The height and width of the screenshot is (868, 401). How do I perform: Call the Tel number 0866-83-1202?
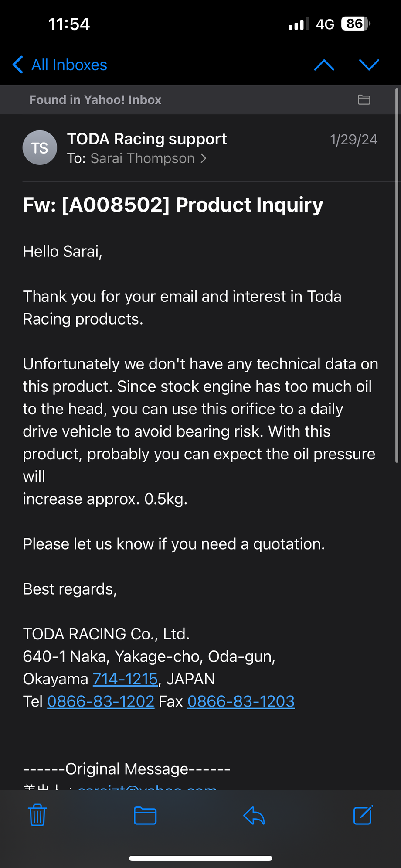tap(101, 701)
